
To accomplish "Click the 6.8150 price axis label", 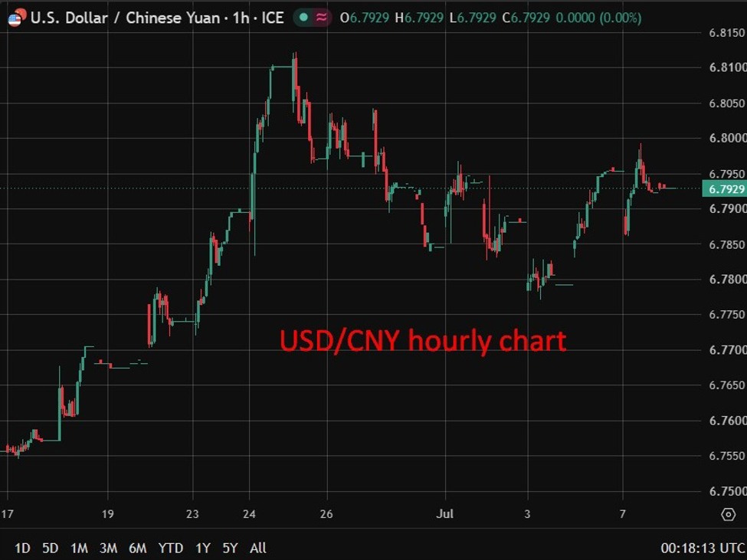I will tap(728, 32).
